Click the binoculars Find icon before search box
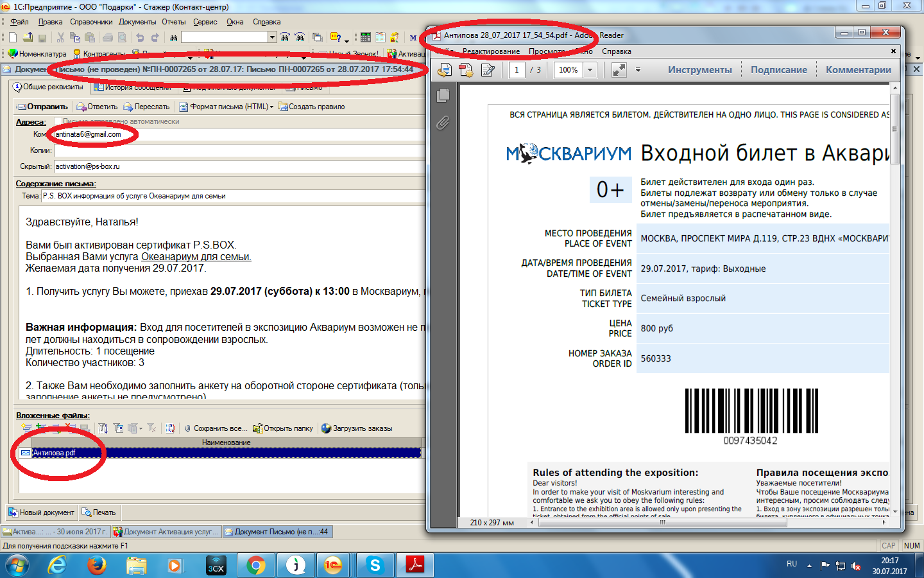 click(173, 37)
